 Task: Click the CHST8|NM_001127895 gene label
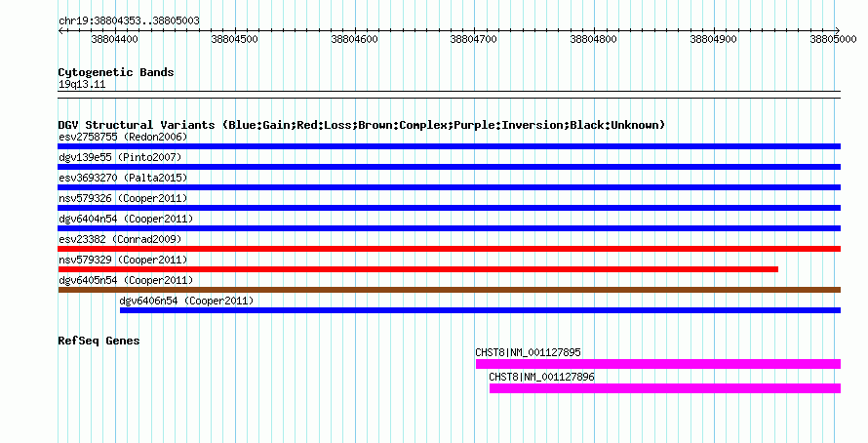[x=528, y=352]
